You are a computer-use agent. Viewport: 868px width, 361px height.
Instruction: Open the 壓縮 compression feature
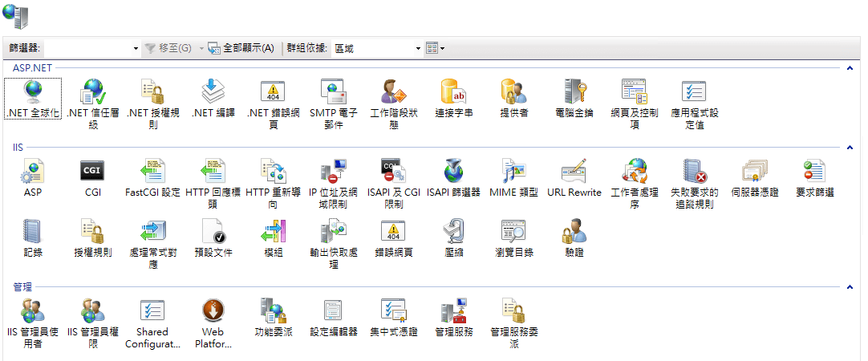[453, 238]
